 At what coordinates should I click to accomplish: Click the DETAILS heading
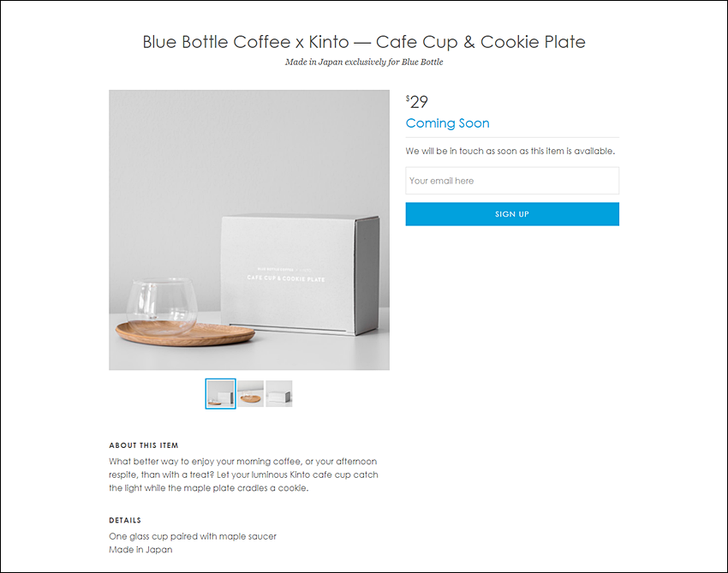[x=125, y=520]
